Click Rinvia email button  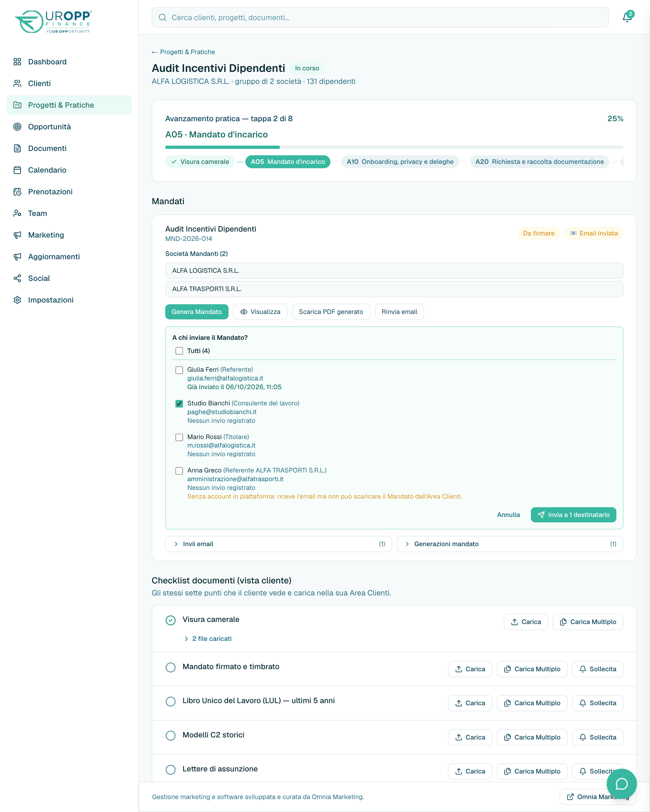point(399,312)
